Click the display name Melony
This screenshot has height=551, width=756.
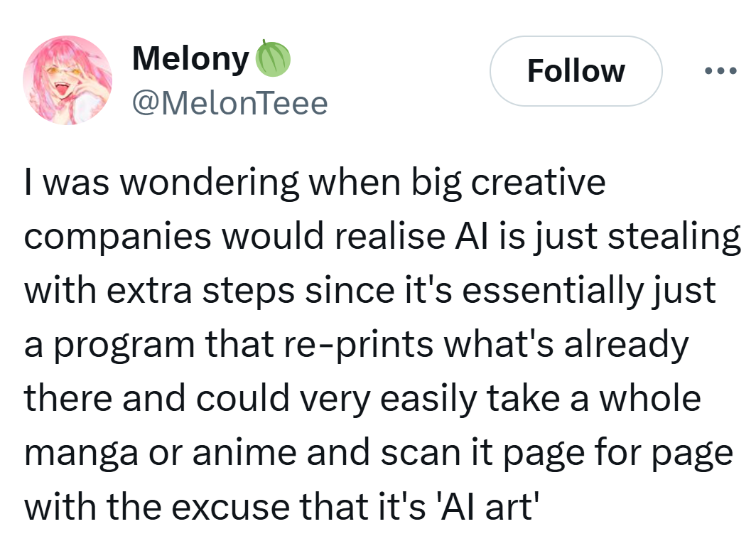[190, 59]
